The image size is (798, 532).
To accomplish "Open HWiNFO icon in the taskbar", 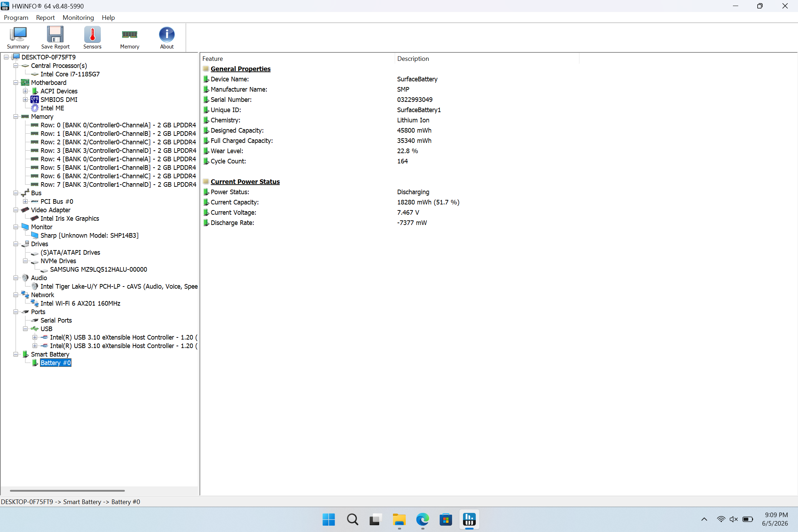I will pos(469,519).
